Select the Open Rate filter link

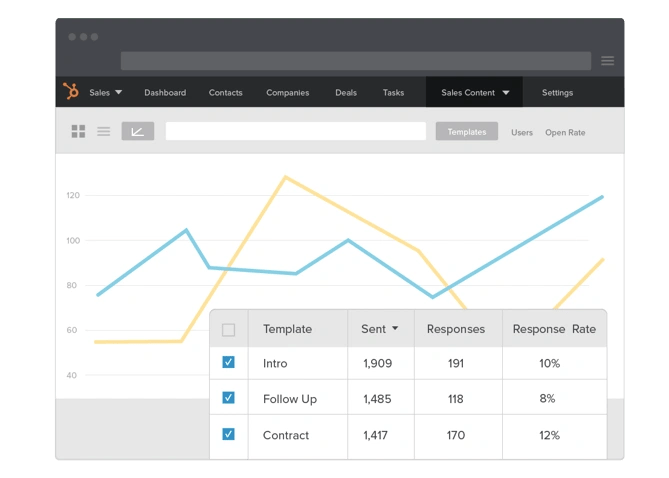(x=565, y=132)
